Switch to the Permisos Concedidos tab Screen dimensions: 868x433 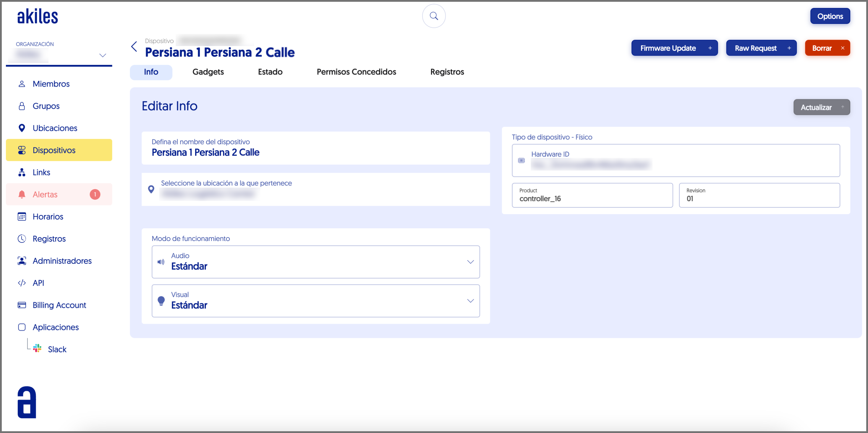[x=356, y=72]
